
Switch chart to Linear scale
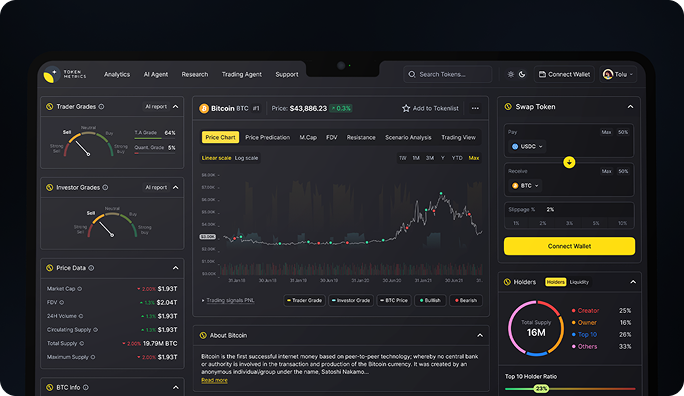click(x=216, y=158)
